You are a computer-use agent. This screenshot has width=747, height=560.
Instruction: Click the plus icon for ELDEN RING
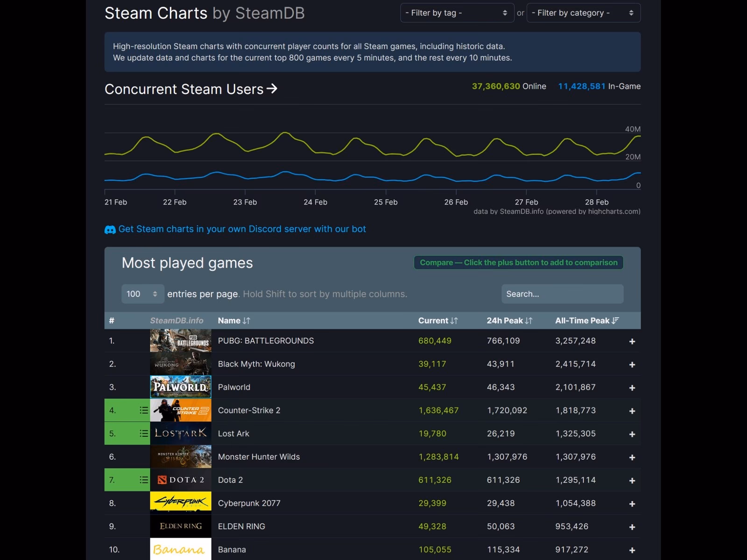click(632, 527)
